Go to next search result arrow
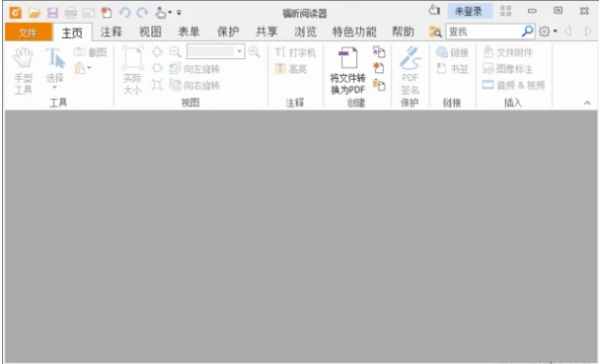 click(588, 32)
